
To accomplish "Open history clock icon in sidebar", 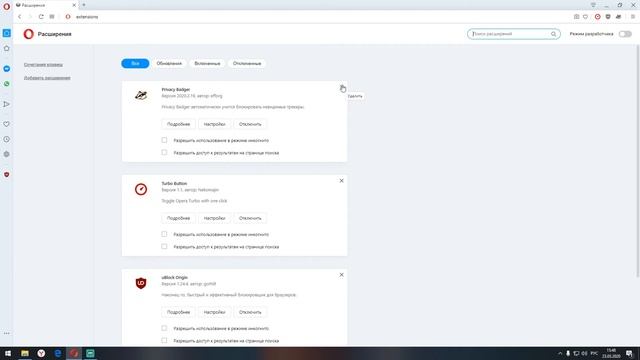I will [x=7, y=139].
